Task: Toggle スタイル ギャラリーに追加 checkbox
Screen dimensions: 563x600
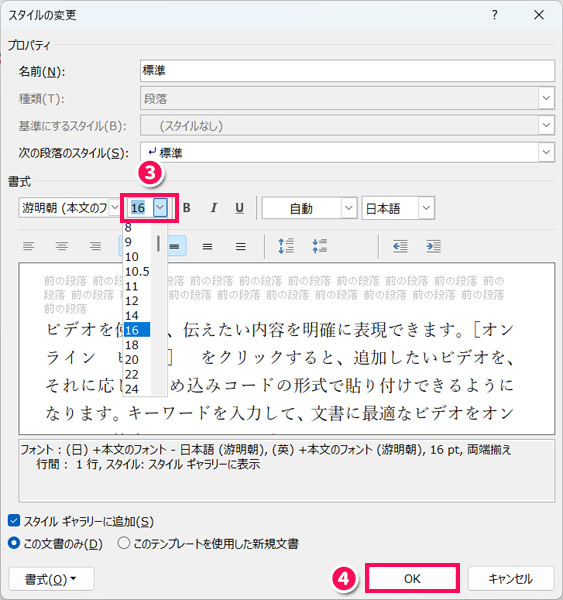Action: click(x=14, y=521)
